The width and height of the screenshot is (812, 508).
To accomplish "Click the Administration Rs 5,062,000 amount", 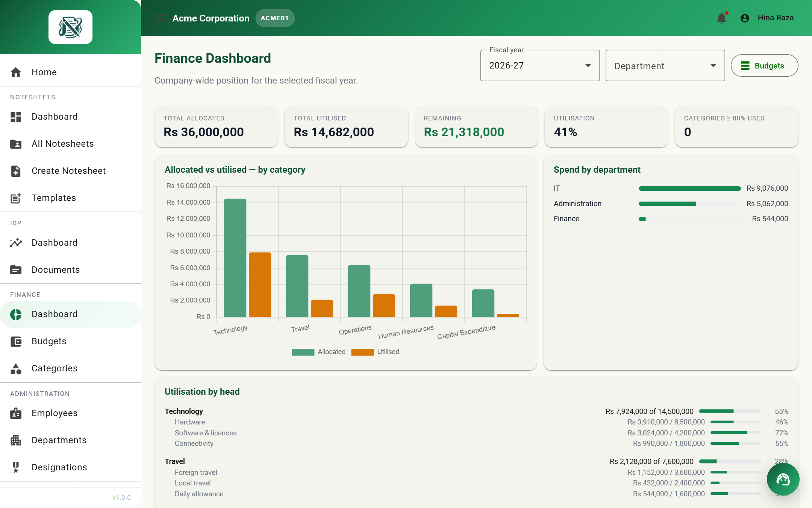I will point(767,204).
